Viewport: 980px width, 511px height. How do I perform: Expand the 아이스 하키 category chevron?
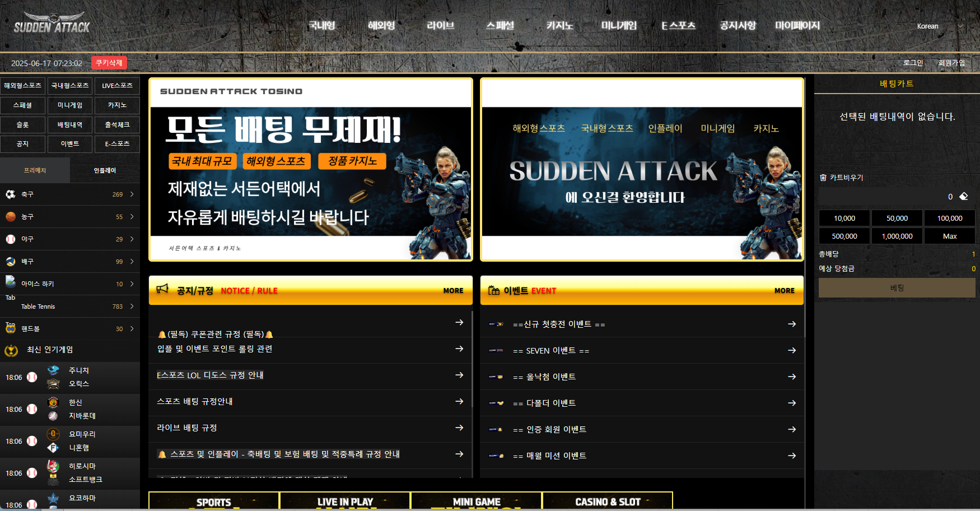click(132, 284)
